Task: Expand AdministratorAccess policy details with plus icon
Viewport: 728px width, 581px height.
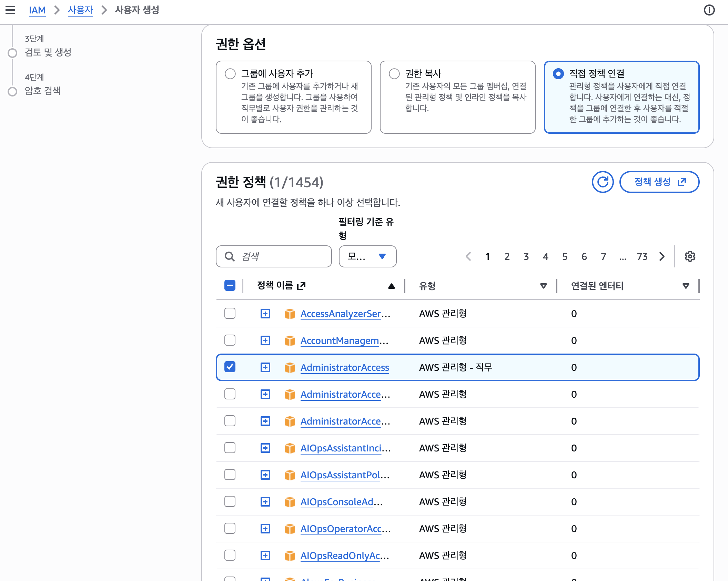Action: 265,367
